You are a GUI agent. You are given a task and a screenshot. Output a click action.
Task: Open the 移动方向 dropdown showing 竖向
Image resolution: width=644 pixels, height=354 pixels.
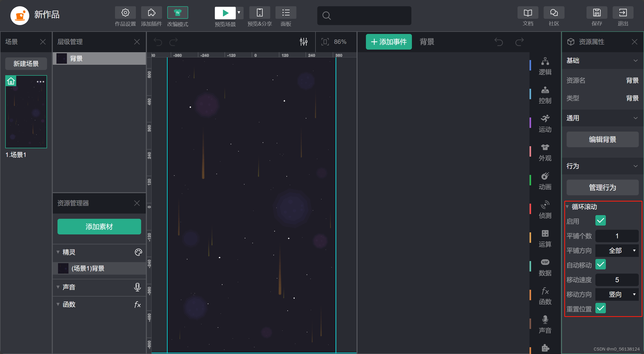pos(617,294)
